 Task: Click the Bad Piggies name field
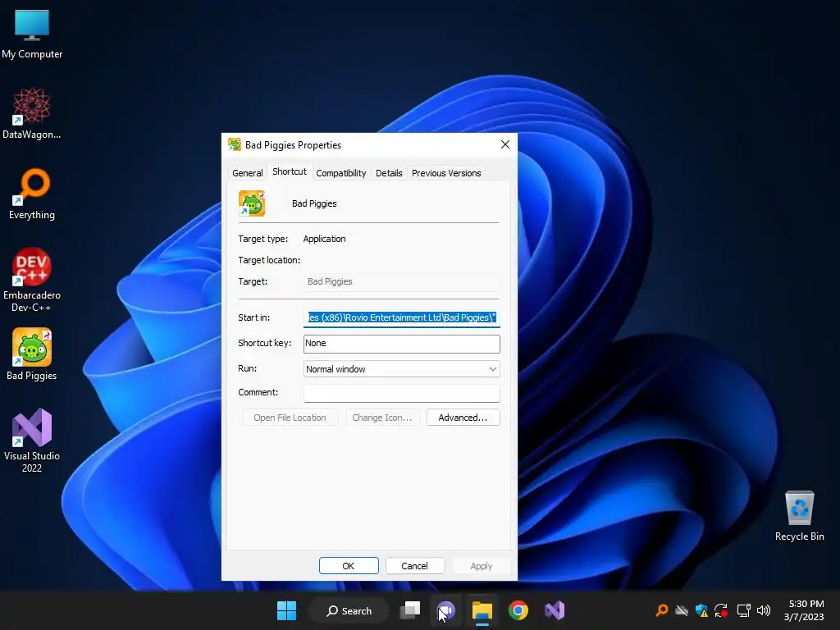click(x=314, y=203)
